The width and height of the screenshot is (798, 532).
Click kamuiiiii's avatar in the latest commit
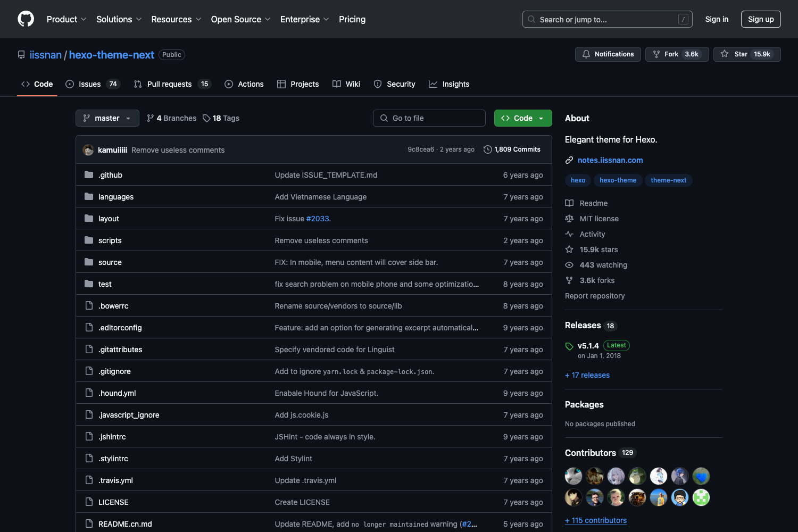click(x=88, y=150)
